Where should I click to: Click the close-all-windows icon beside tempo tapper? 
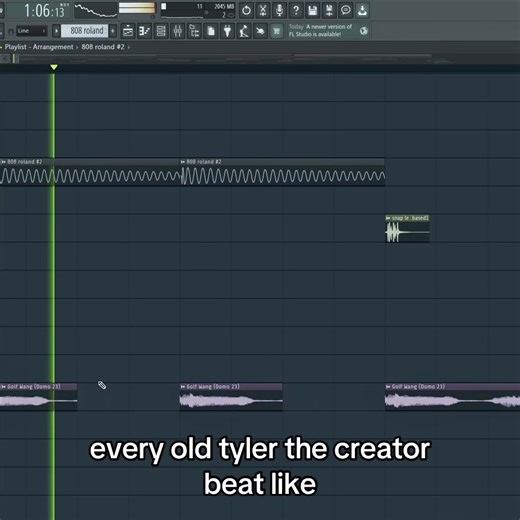pos(260,31)
